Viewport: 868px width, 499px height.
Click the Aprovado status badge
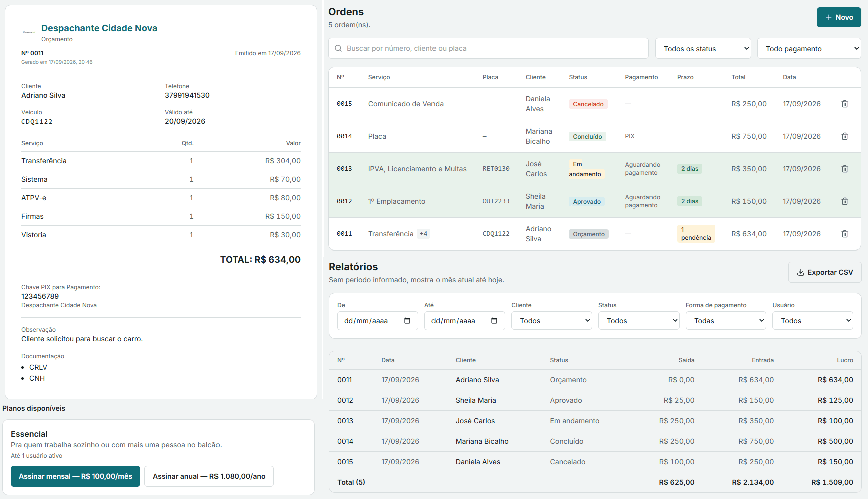pyautogui.click(x=587, y=202)
